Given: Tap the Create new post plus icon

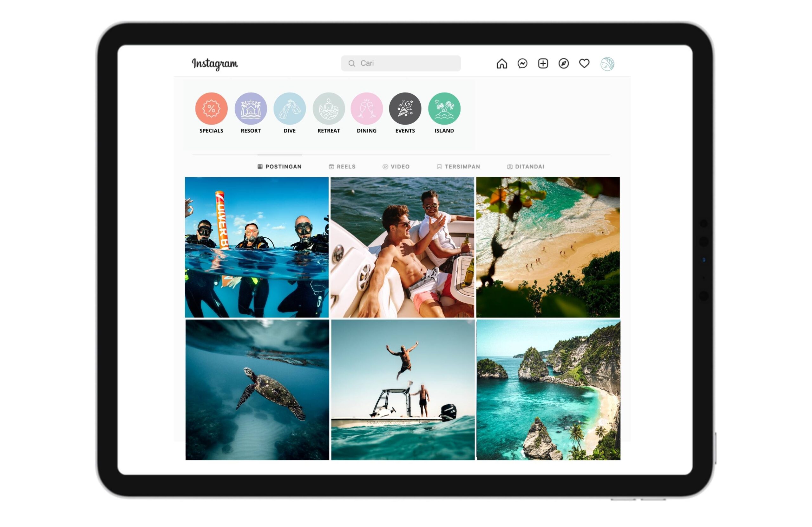Looking at the screenshot, I should click(x=541, y=63).
